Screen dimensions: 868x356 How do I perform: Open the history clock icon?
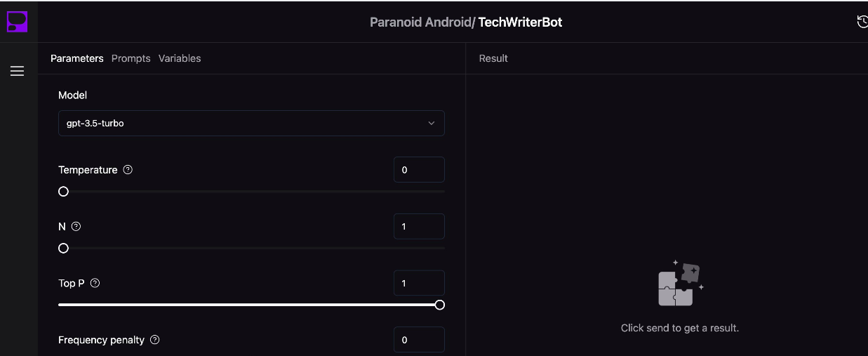[x=862, y=22]
